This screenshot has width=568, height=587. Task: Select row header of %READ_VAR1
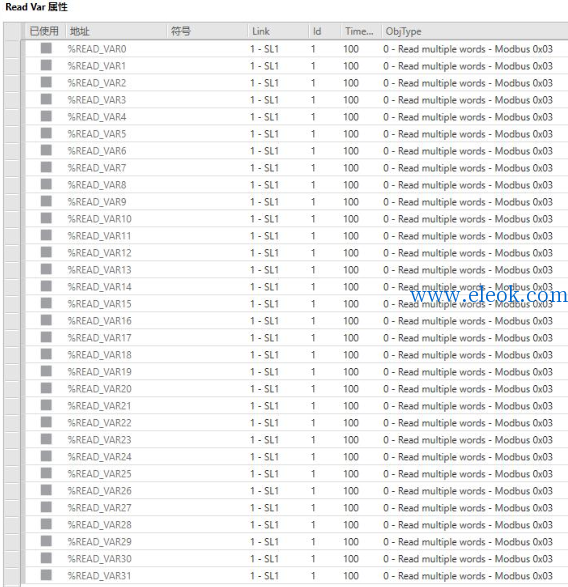[x=12, y=66]
